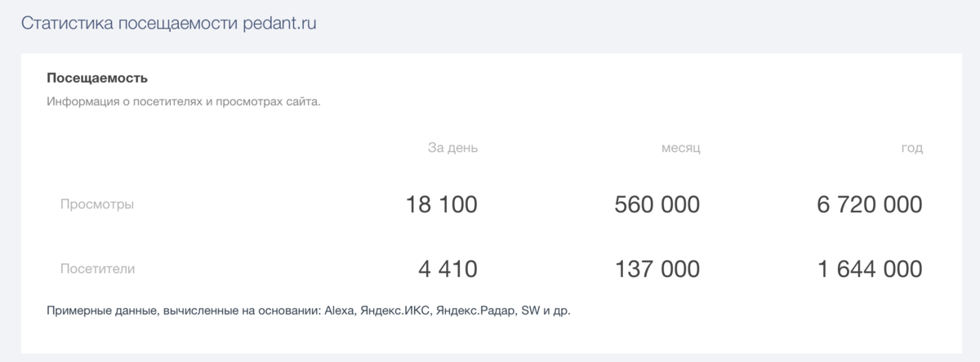Click the 'год' column header
Viewport: 980px width, 362px height.
coord(911,149)
